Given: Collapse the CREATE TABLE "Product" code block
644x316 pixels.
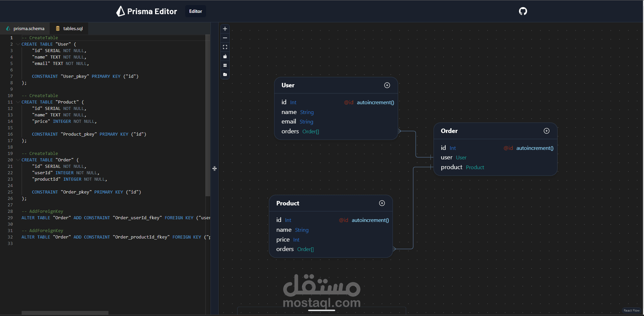Looking at the screenshot, I should click(x=18, y=102).
